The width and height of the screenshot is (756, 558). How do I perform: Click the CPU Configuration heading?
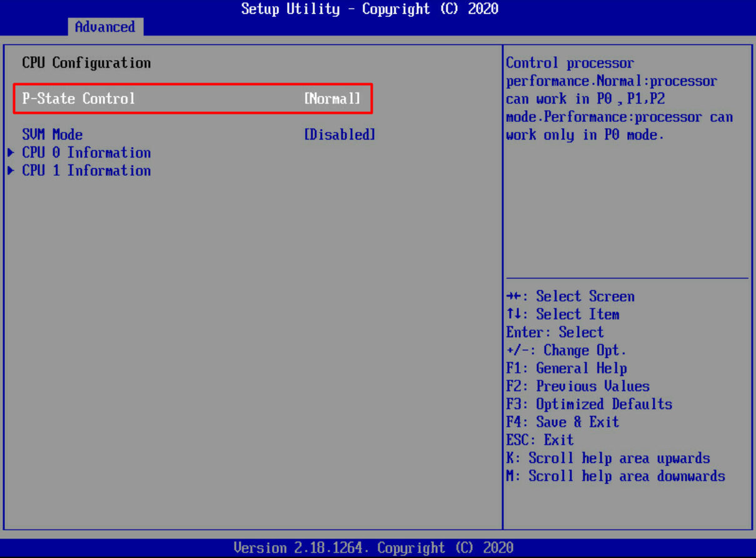point(86,63)
